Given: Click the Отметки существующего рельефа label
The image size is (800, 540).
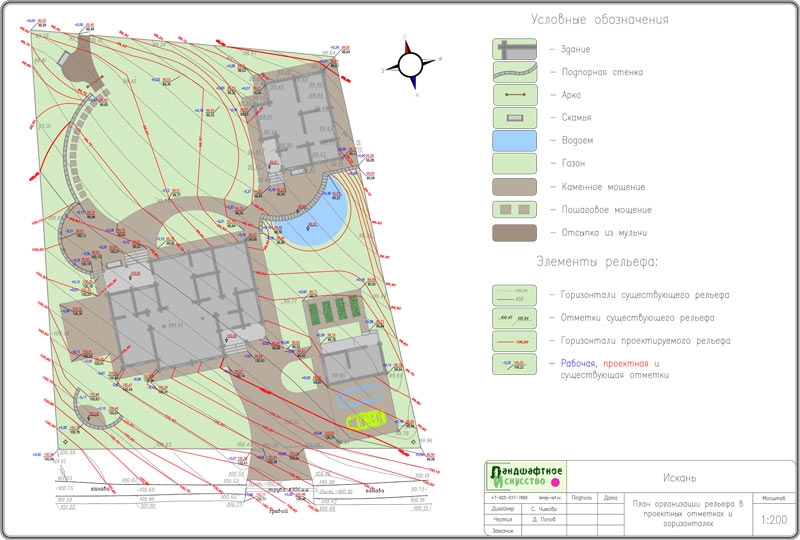Looking at the screenshot, I should pyautogui.click(x=637, y=318).
